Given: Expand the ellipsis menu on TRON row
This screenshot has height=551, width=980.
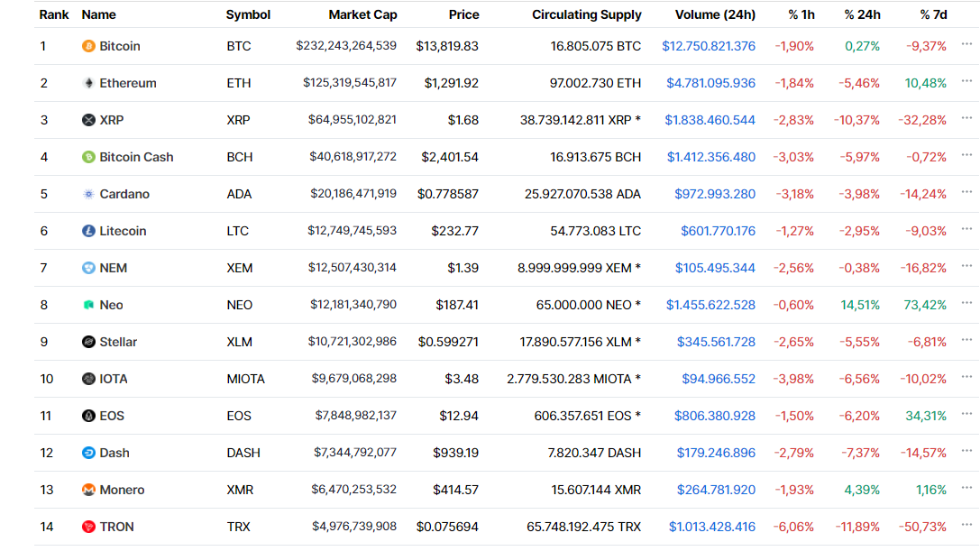Looking at the screenshot, I should [966, 526].
